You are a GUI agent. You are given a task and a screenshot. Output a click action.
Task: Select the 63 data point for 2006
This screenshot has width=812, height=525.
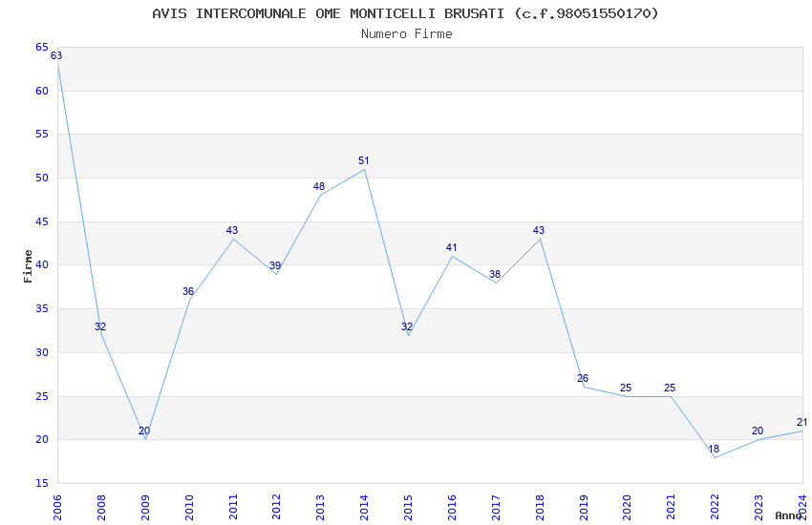pyautogui.click(x=56, y=55)
